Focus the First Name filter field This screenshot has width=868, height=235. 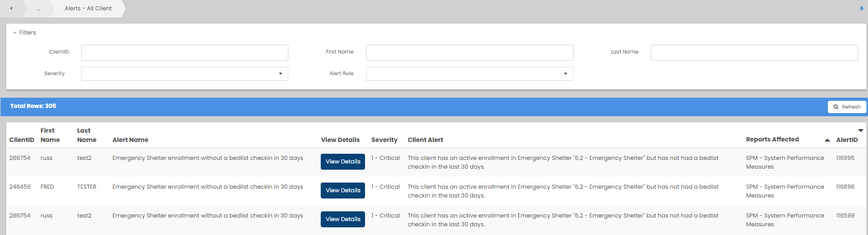(x=469, y=52)
